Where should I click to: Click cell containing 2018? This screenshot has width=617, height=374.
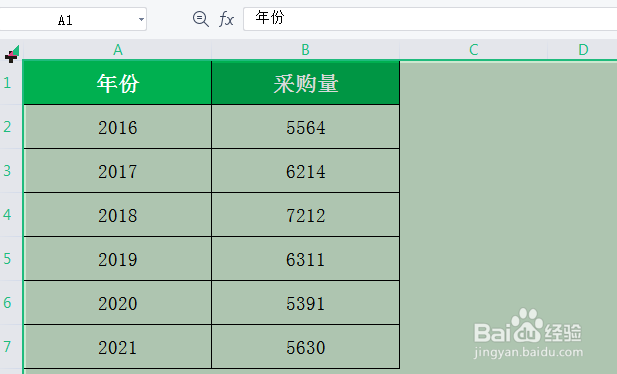pos(117,215)
